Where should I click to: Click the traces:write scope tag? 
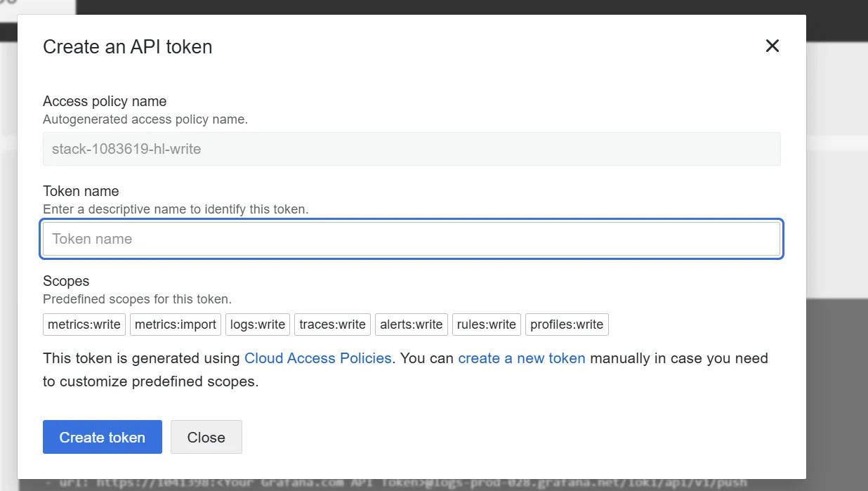coord(332,325)
